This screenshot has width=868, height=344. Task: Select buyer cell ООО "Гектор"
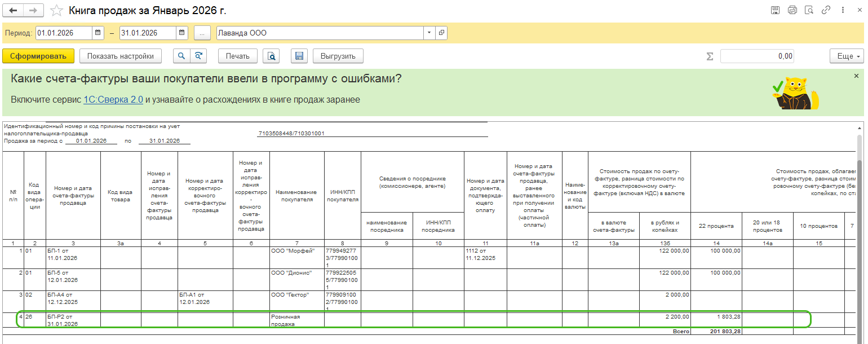[x=297, y=302]
